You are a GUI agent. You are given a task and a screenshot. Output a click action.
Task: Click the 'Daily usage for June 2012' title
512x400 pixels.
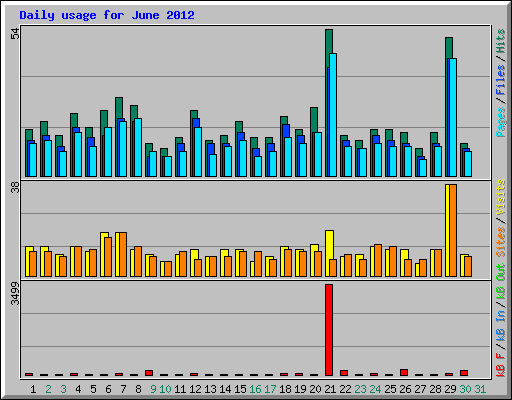(107, 15)
